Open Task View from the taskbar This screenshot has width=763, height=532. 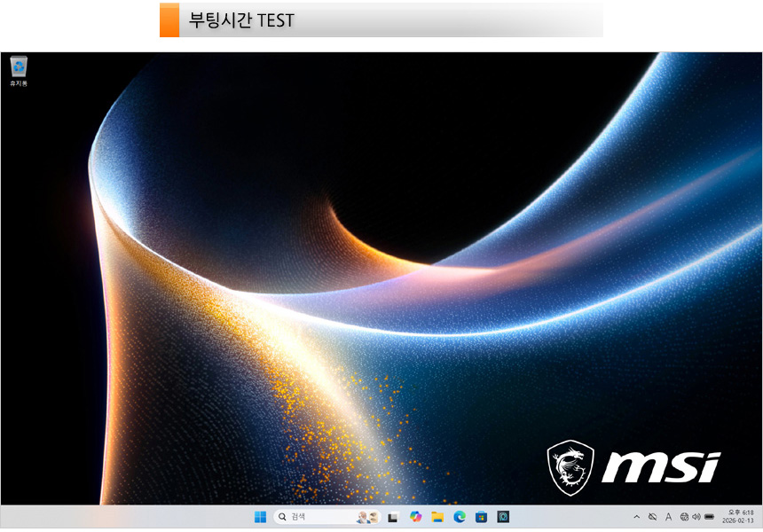click(393, 517)
